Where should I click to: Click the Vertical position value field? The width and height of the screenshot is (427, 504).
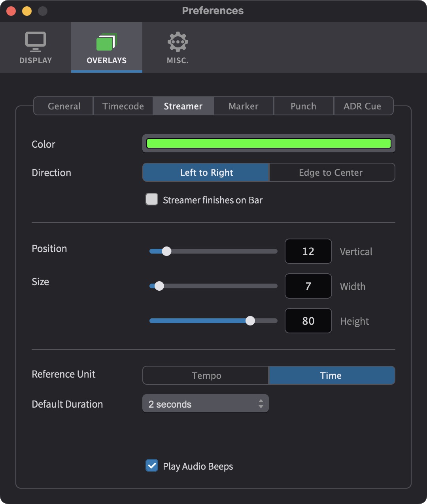point(308,251)
